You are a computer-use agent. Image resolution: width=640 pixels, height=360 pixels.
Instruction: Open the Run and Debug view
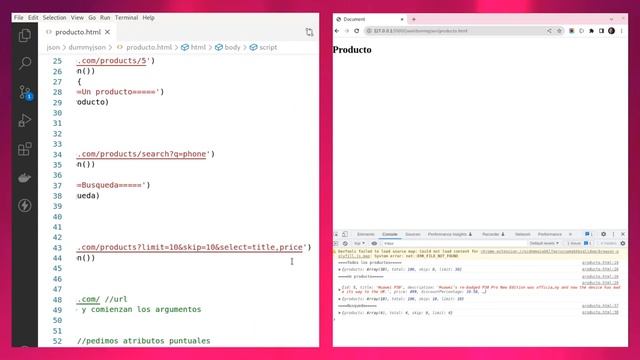pyautogui.click(x=24, y=120)
